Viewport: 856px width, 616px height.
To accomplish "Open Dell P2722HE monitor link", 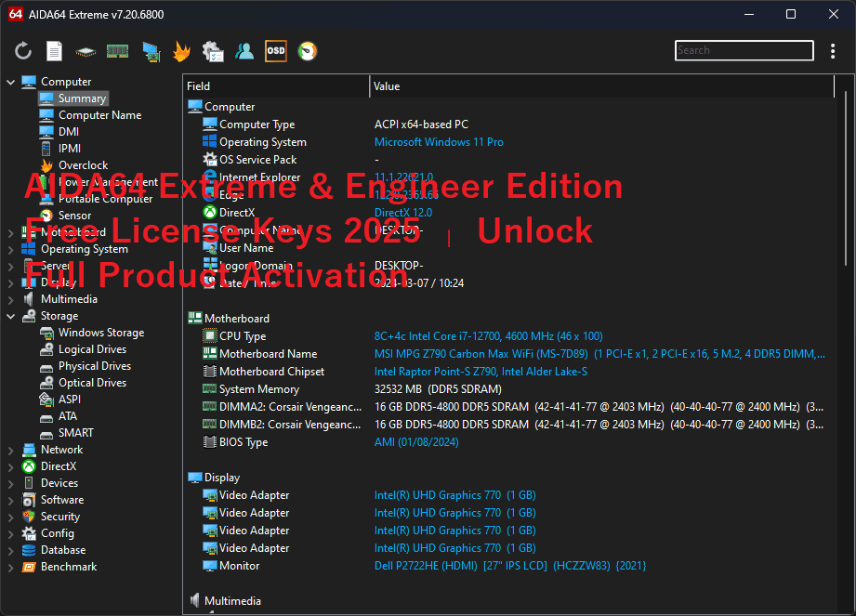I will [510, 567].
